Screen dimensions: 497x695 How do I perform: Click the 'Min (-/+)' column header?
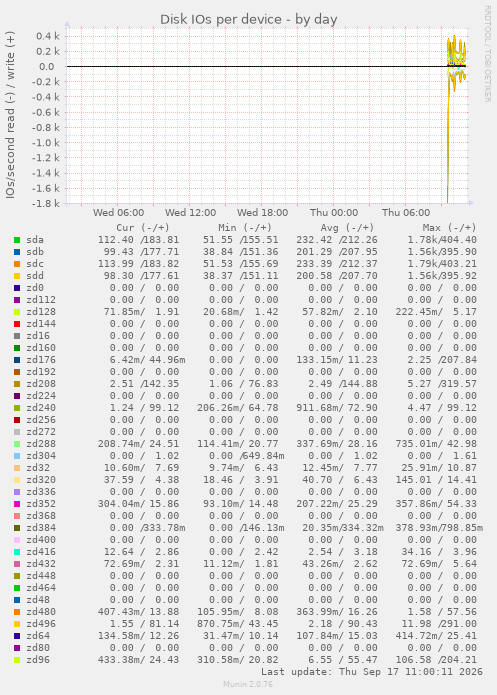(x=245, y=228)
